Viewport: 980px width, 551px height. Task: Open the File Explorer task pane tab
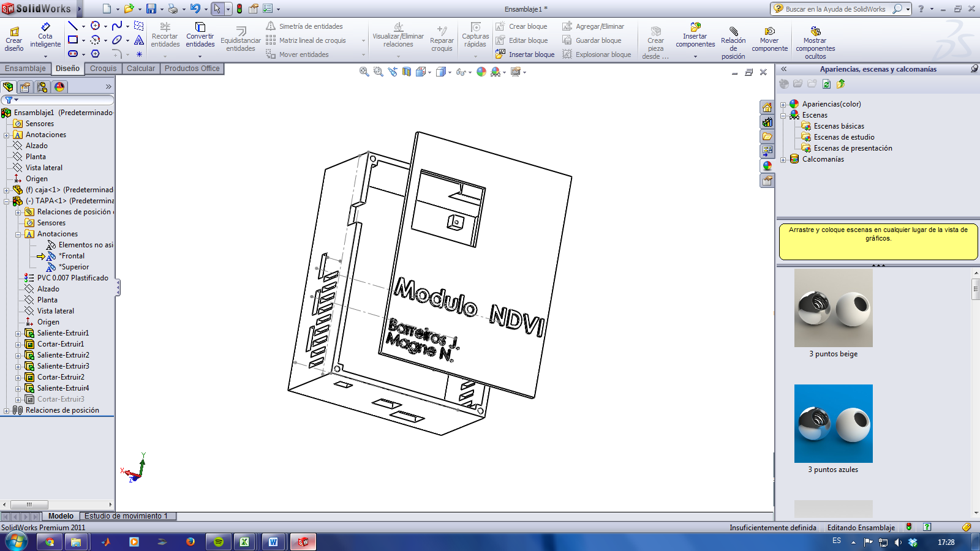pos(767,137)
